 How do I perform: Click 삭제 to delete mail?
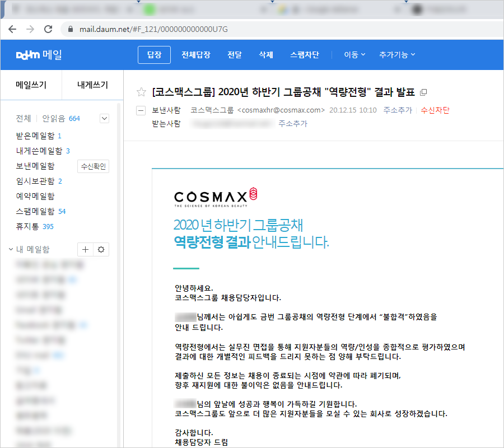point(266,55)
